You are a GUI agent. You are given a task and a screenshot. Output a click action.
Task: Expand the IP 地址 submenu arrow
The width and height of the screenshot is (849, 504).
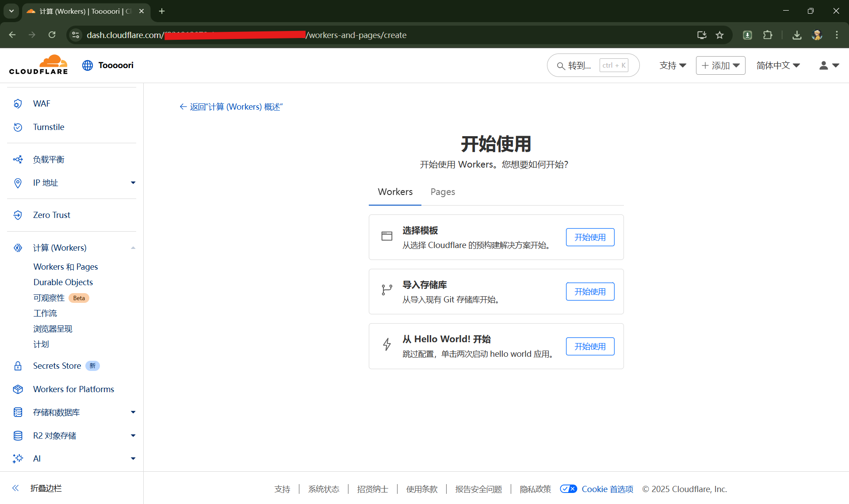click(133, 183)
